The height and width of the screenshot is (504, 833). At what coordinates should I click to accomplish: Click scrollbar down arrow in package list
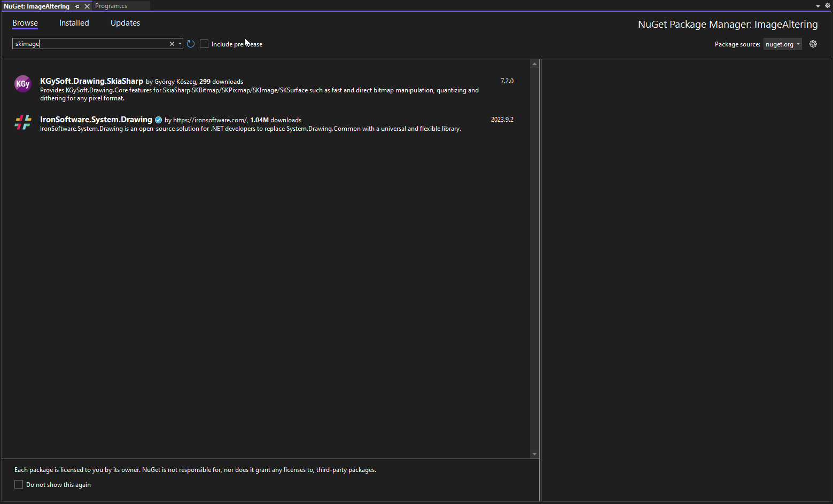[534, 454]
